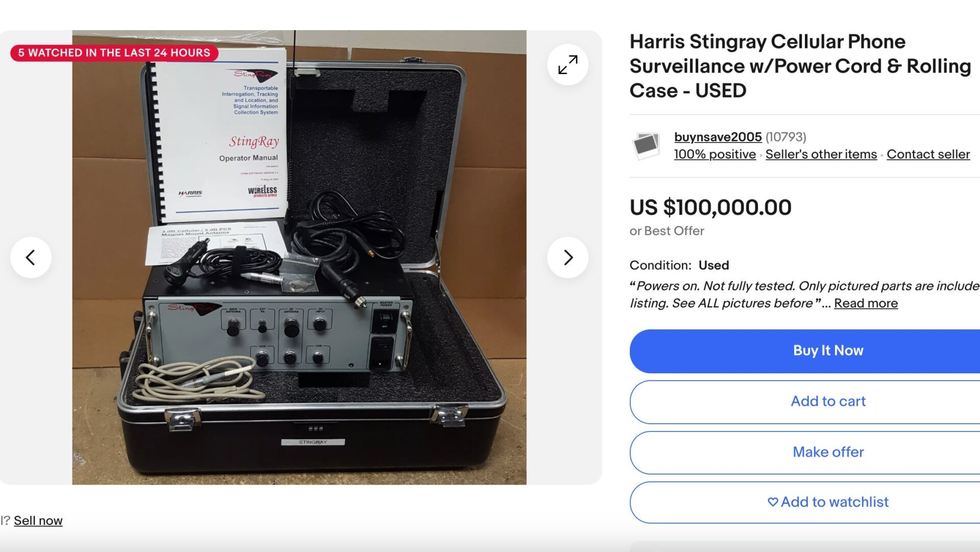The height and width of the screenshot is (552, 980).
Task: Click the Make offer button
Action: tap(828, 452)
